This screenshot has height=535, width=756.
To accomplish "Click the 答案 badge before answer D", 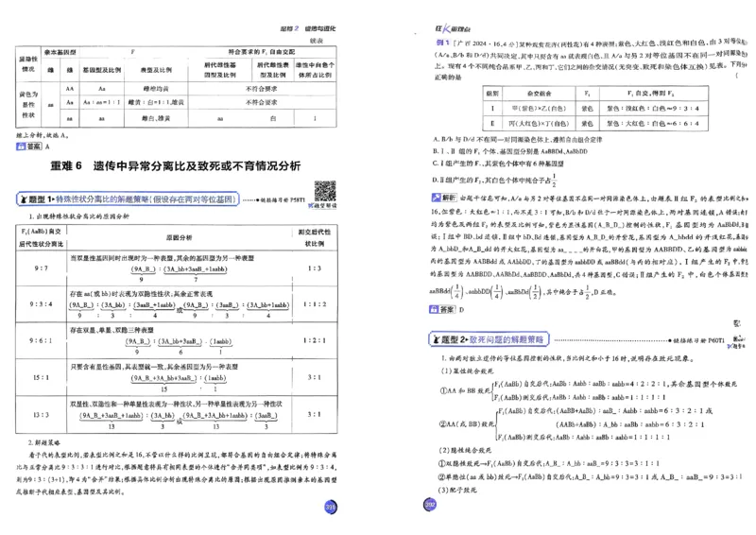I will [442, 309].
